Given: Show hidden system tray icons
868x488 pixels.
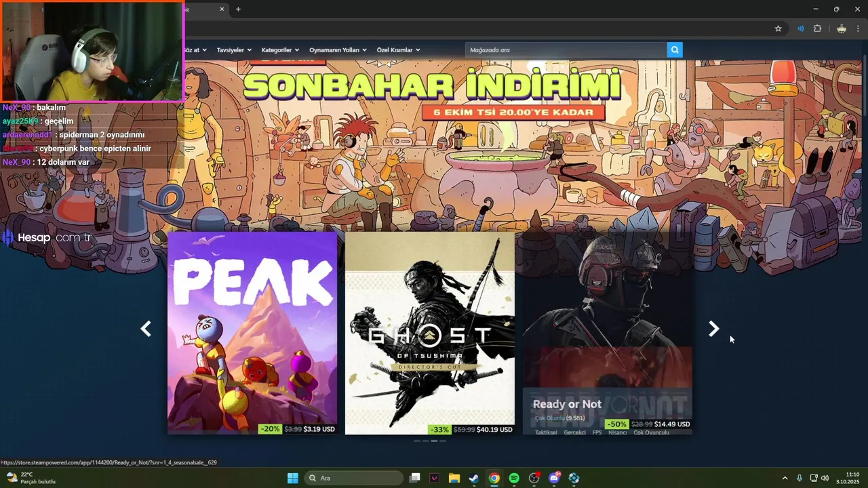Looking at the screenshot, I should 785,478.
